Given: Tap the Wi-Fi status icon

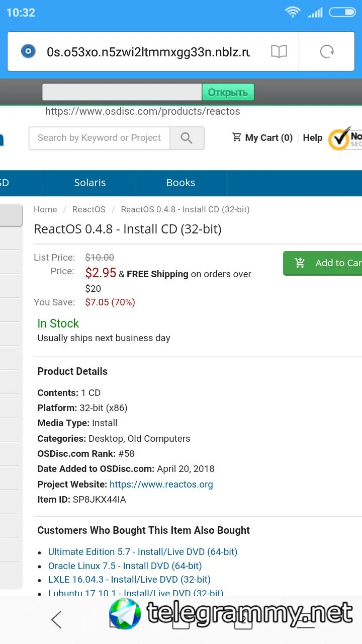Looking at the screenshot, I should (x=292, y=13).
